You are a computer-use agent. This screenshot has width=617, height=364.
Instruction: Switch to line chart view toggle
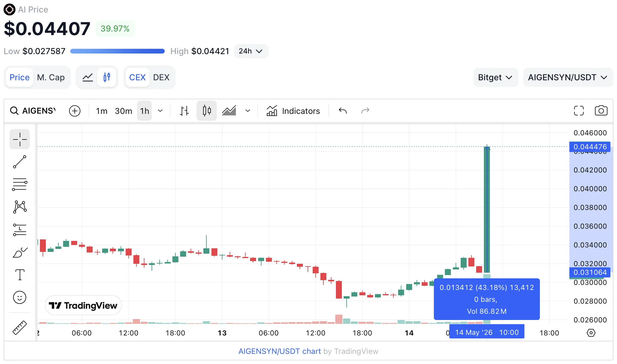88,77
